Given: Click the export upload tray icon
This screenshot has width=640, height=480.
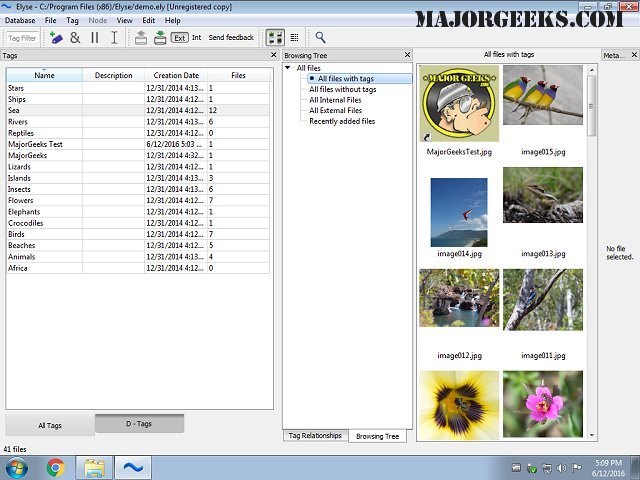Looking at the screenshot, I should 141,38.
